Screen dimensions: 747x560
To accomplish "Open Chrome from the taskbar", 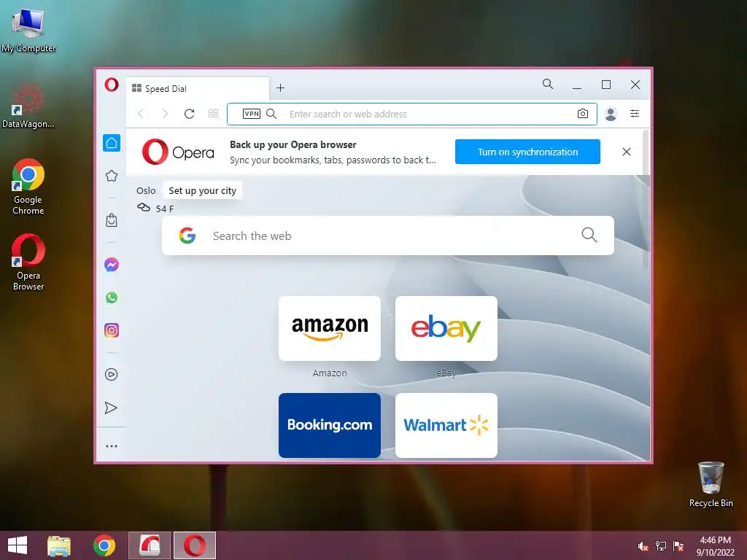I will [x=104, y=545].
